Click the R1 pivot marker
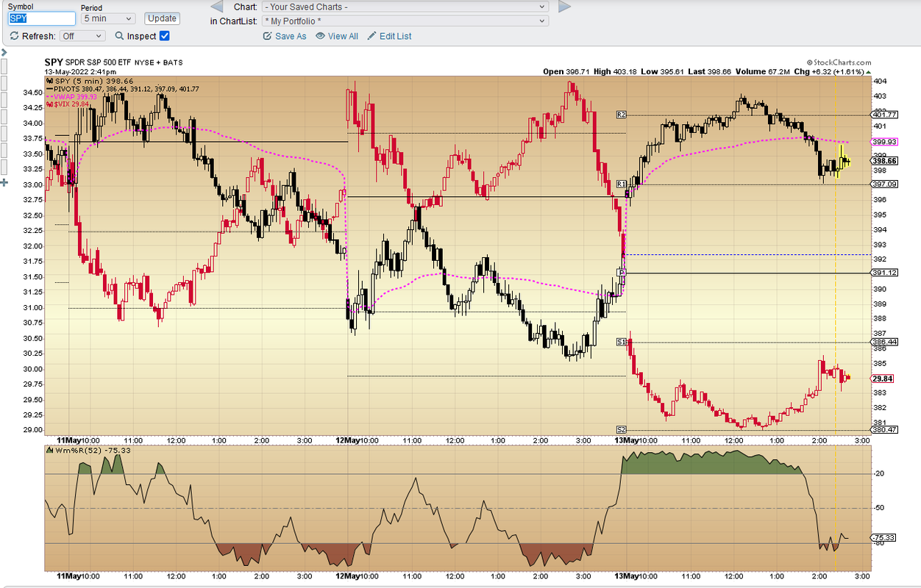 click(x=621, y=184)
